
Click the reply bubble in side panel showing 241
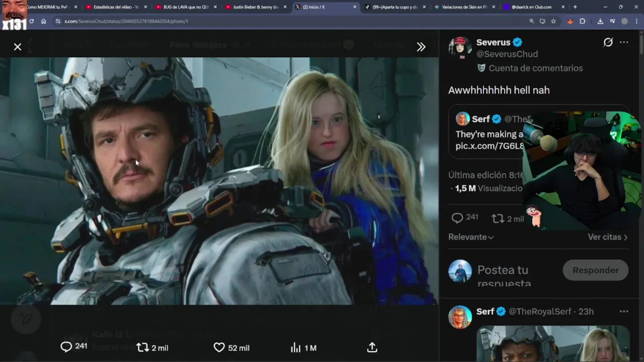457,218
